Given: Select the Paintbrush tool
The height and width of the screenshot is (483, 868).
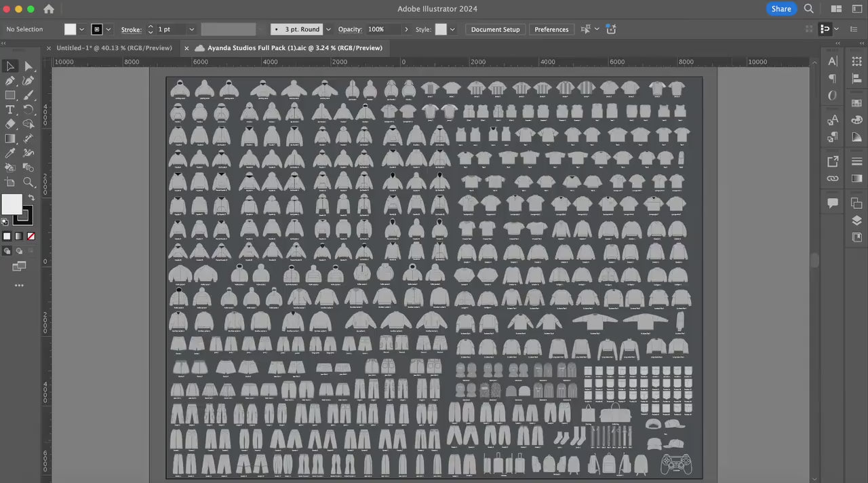Looking at the screenshot, I should (x=28, y=95).
